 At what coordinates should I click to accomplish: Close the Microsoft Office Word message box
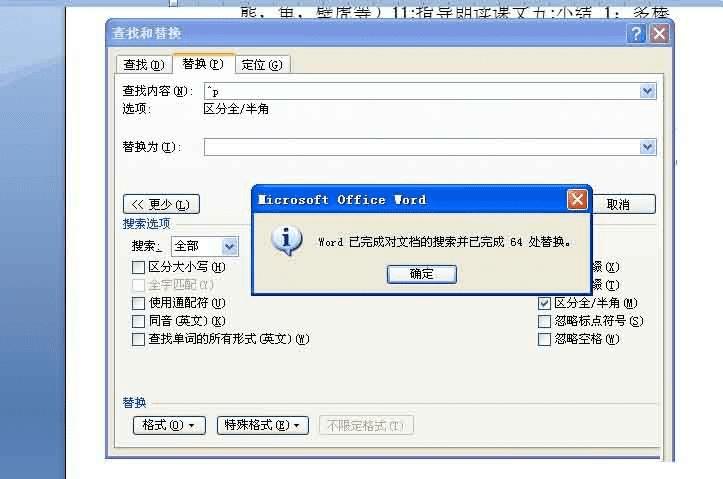(577, 200)
